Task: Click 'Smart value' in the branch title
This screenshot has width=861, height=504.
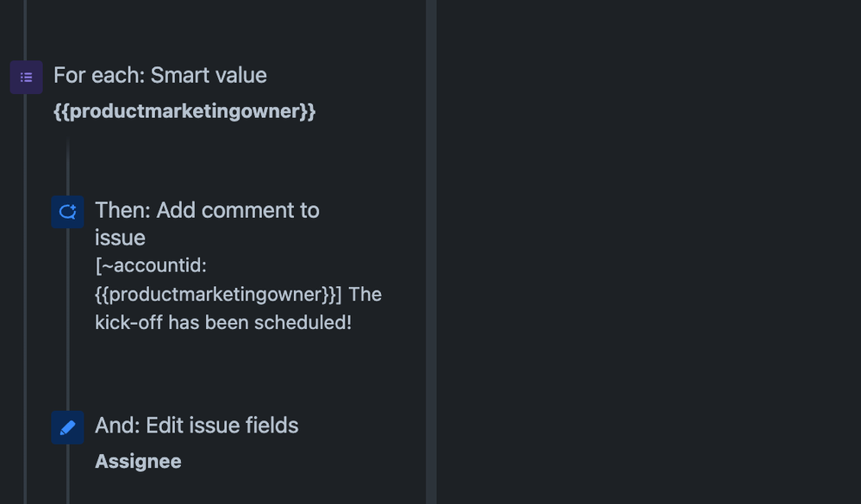Action: 209,76
